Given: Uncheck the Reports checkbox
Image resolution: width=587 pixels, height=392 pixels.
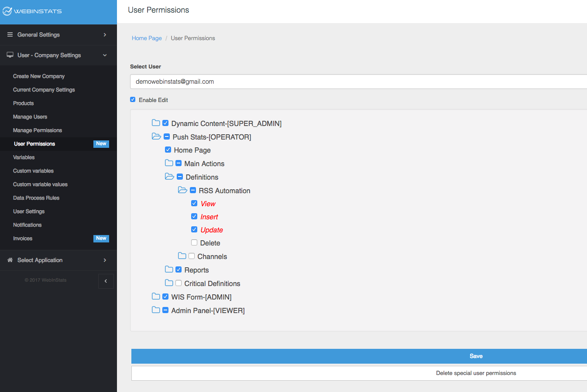Looking at the screenshot, I should [x=179, y=269].
